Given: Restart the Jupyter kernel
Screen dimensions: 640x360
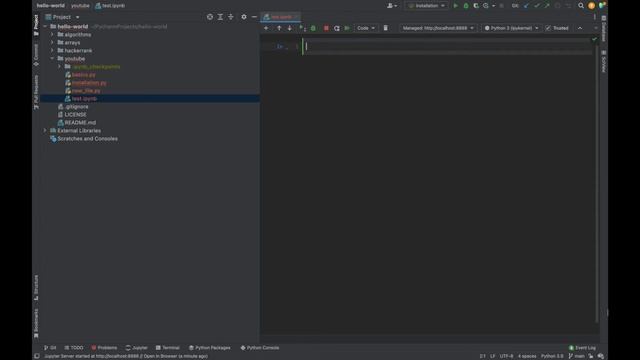Looking at the screenshot, I should [x=337, y=28].
